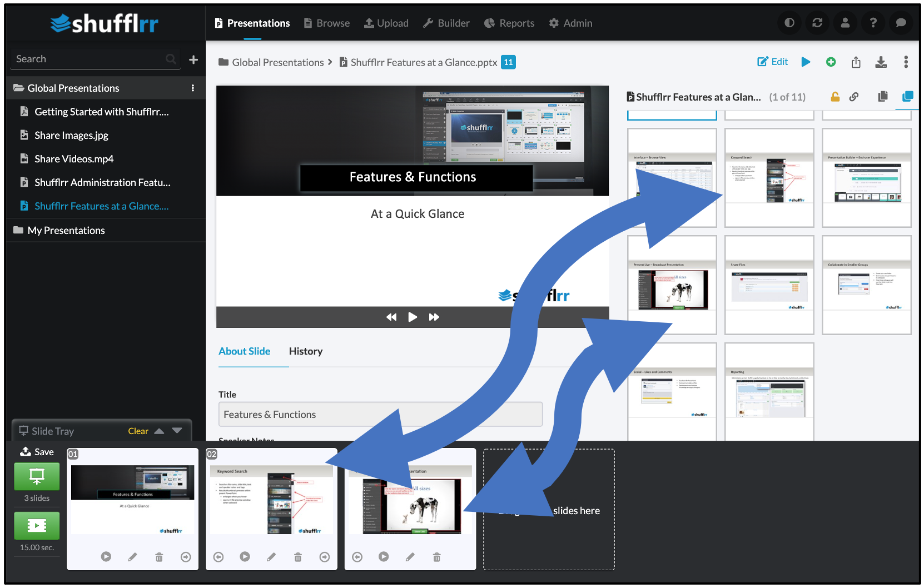
Task: Open the Global Presentations folder options menu
Action: [x=193, y=88]
